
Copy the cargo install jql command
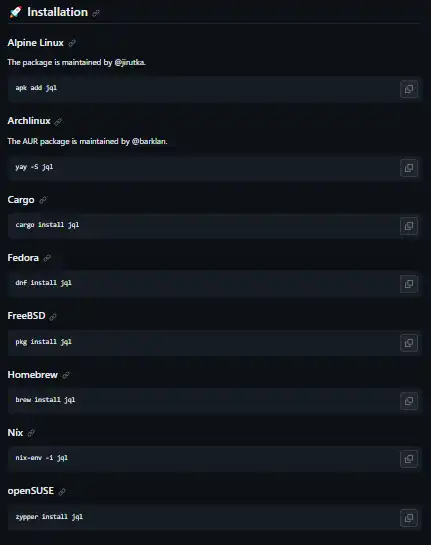coord(409,226)
